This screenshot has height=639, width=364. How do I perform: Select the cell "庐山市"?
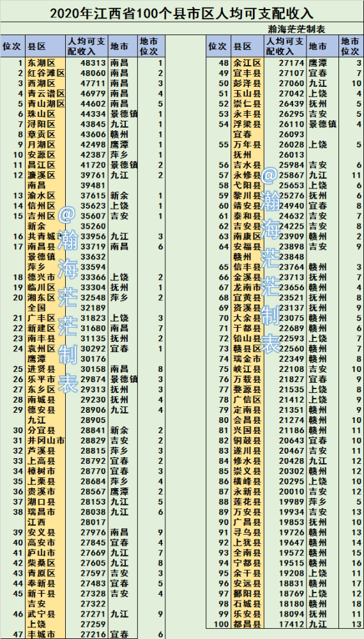[41, 553]
